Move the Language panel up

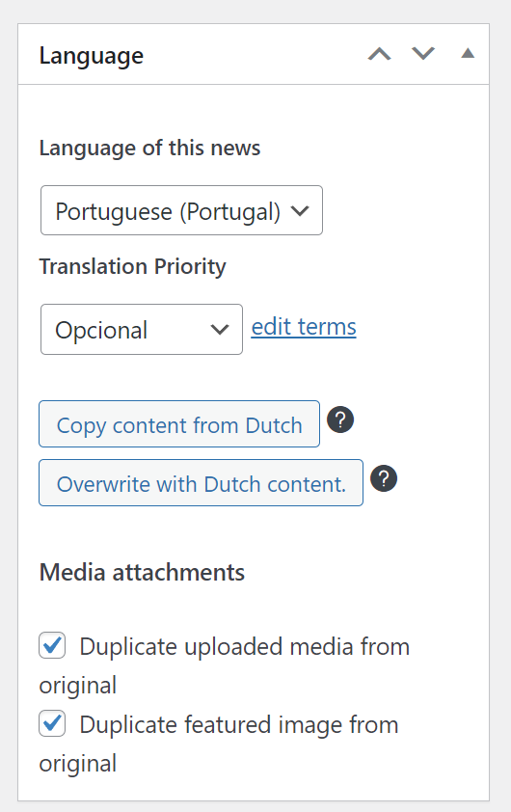click(x=380, y=54)
